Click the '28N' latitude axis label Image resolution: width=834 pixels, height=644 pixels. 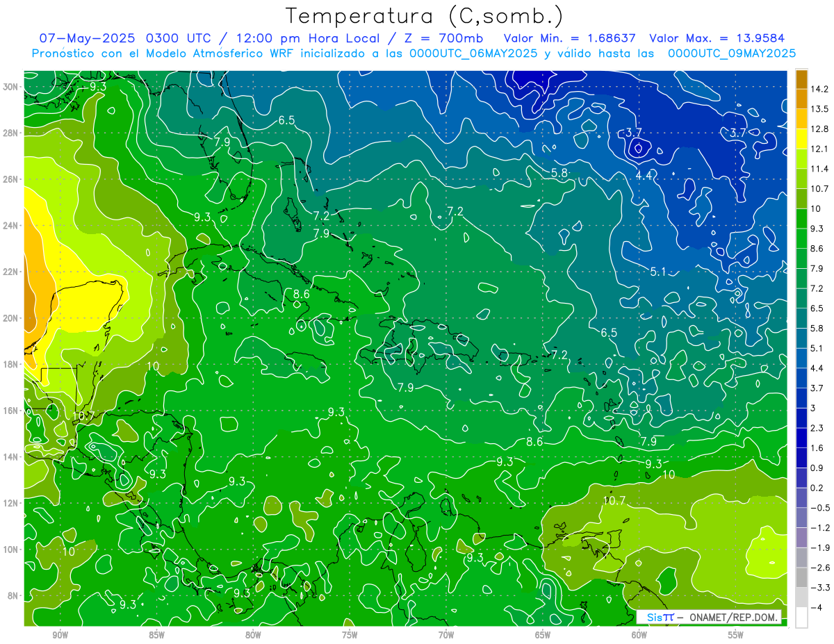pyautogui.click(x=11, y=133)
